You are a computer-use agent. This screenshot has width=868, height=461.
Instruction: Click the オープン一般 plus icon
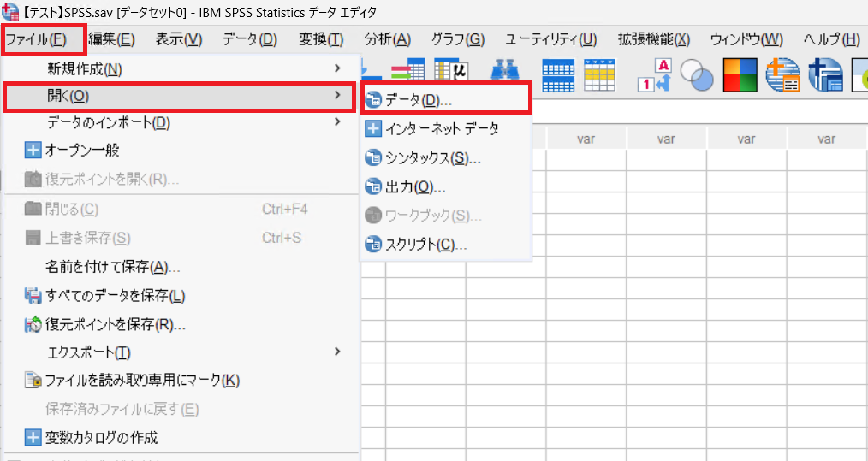coord(33,150)
